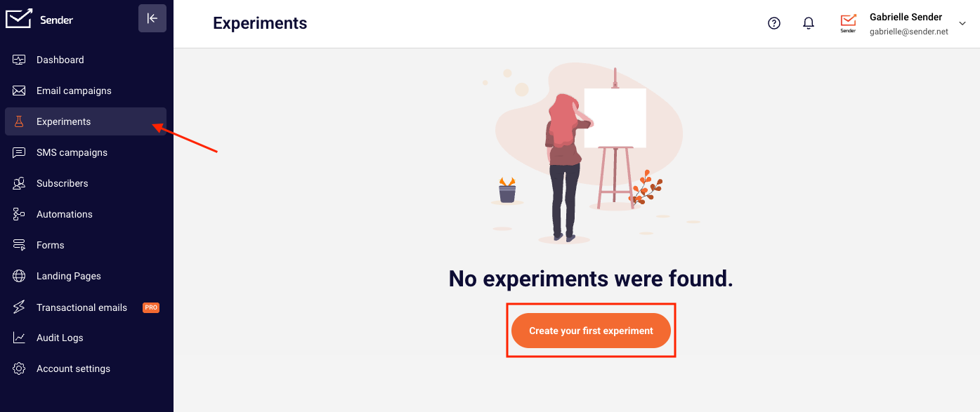
Task: Collapse the sidebar with the arrow button
Action: 152,18
